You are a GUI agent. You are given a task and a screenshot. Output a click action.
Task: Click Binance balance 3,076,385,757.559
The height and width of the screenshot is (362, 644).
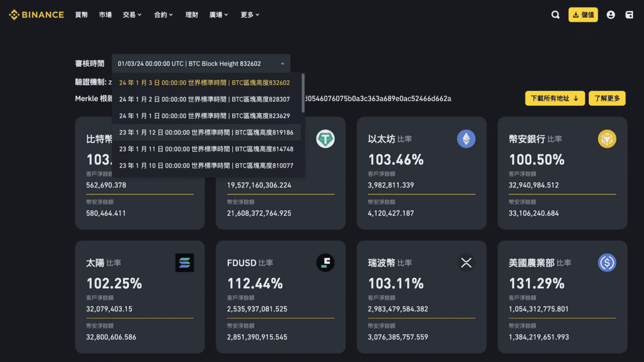coord(398,337)
